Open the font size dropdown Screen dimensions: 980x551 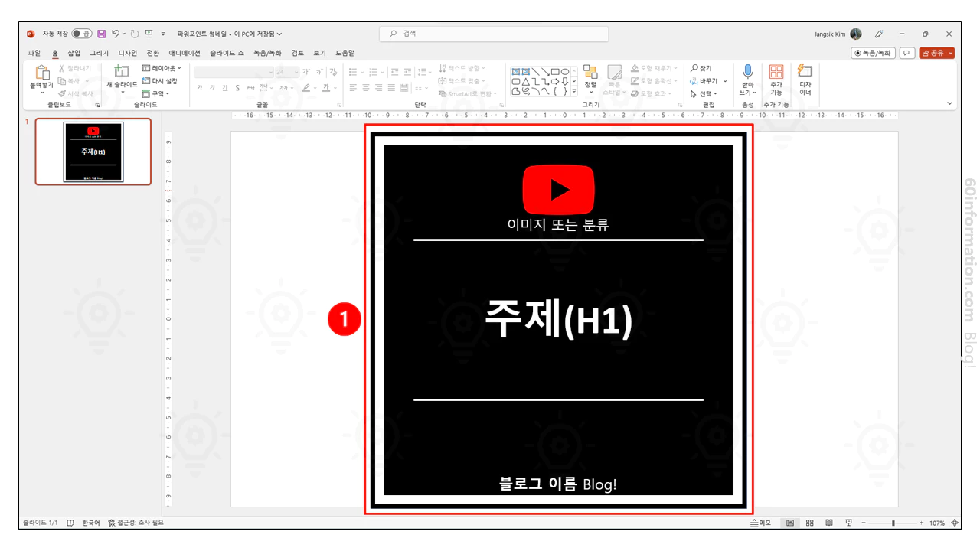[x=296, y=71]
